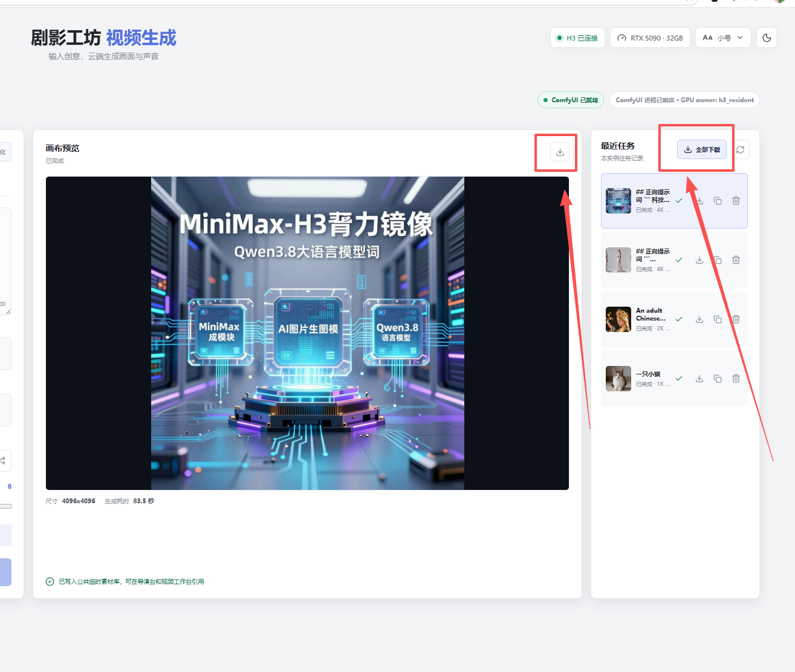This screenshot has width=795, height=672.
Task: Download the 科技 prompt task result
Action: pos(699,201)
